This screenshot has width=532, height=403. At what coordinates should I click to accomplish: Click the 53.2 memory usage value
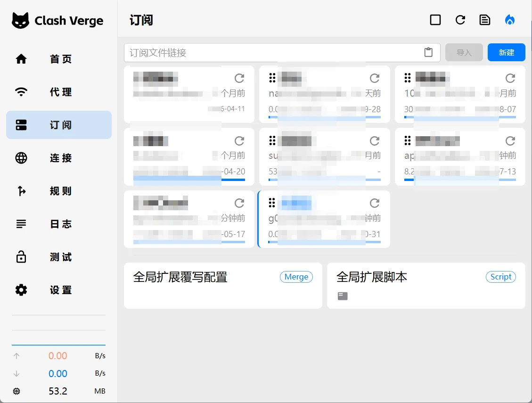coord(58,391)
